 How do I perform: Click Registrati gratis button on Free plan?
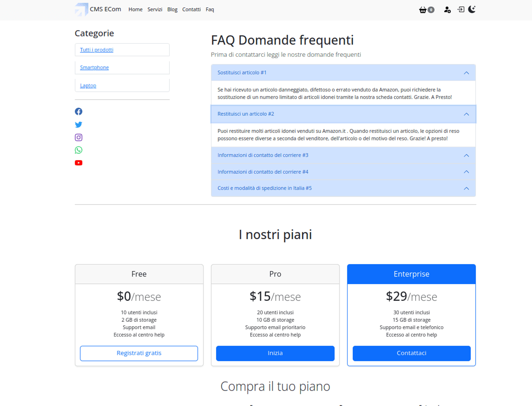(x=139, y=353)
